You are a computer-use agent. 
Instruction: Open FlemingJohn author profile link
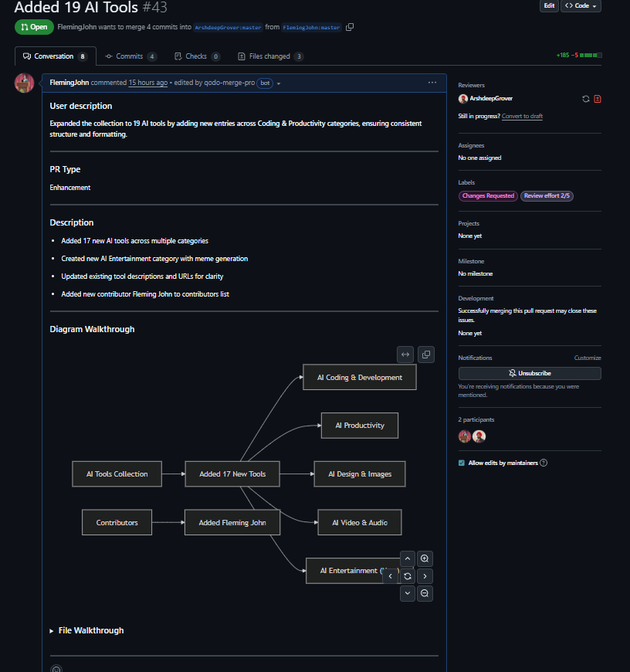(x=69, y=83)
